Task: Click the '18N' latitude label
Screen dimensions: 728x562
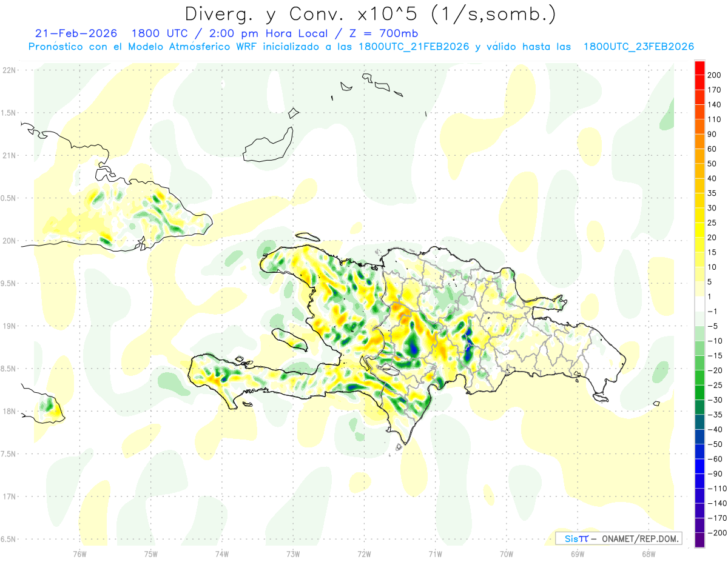Action: (8, 411)
